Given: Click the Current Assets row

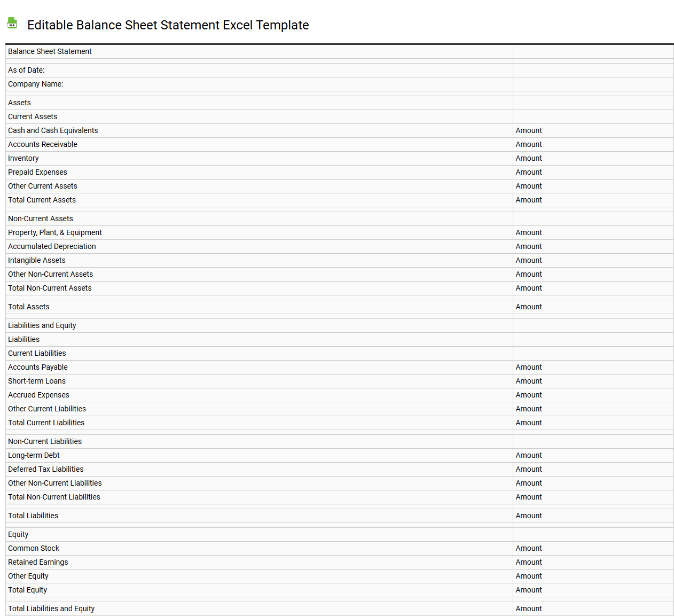Looking at the screenshot, I should pyautogui.click(x=33, y=116).
